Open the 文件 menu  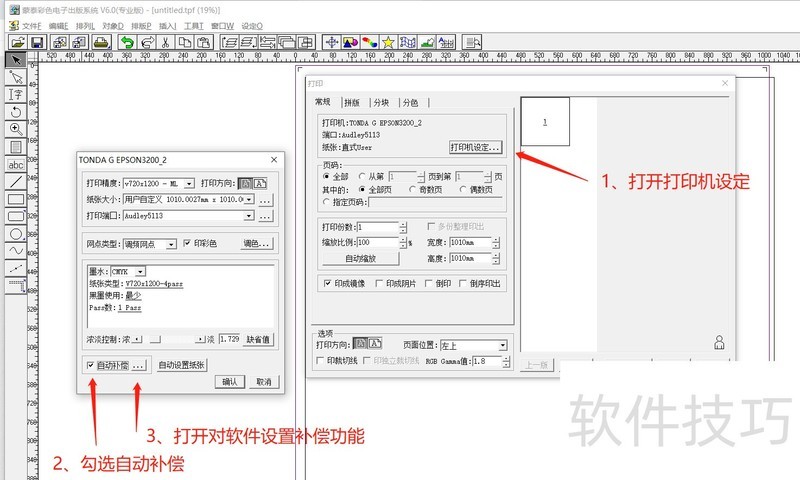[x=31, y=26]
